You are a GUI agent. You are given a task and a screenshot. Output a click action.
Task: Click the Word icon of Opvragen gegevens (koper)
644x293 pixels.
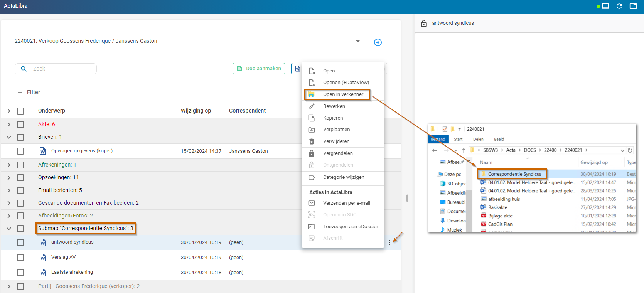pos(43,151)
